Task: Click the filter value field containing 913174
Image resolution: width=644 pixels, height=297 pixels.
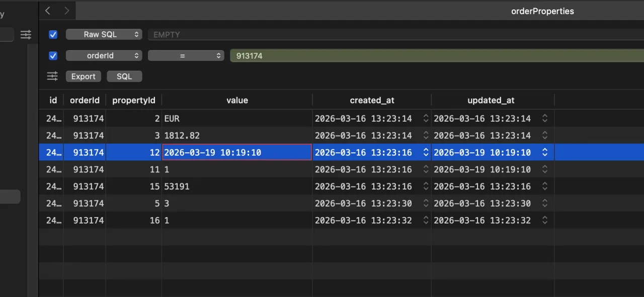Action: (433, 56)
